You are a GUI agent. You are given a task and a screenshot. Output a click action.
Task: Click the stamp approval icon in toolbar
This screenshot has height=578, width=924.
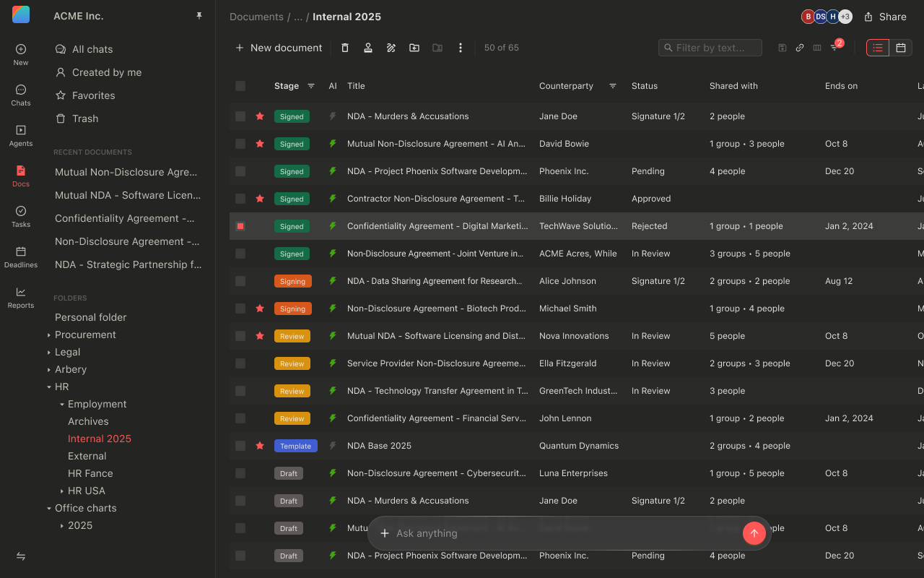(x=368, y=48)
